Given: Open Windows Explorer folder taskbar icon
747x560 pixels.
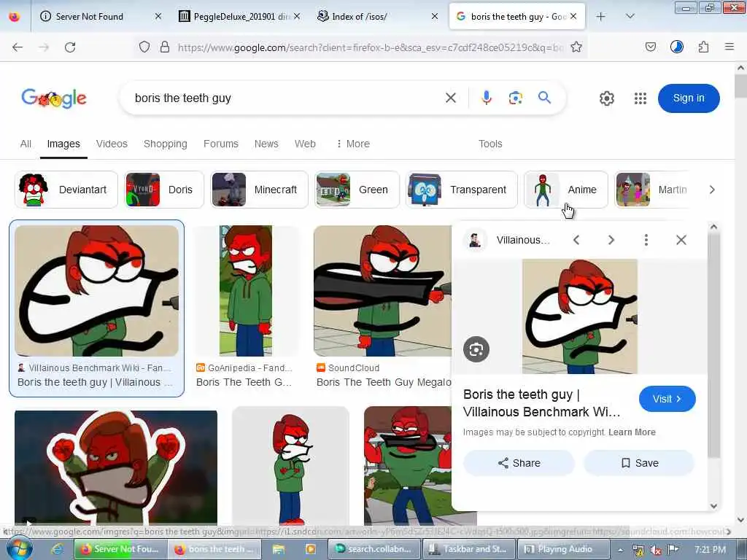Looking at the screenshot, I should pos(279,549).
